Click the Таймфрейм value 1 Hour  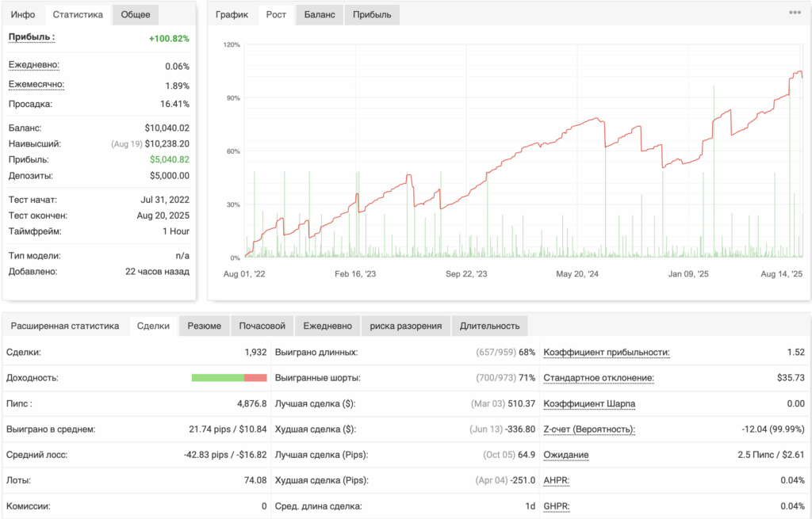[176, 231]
